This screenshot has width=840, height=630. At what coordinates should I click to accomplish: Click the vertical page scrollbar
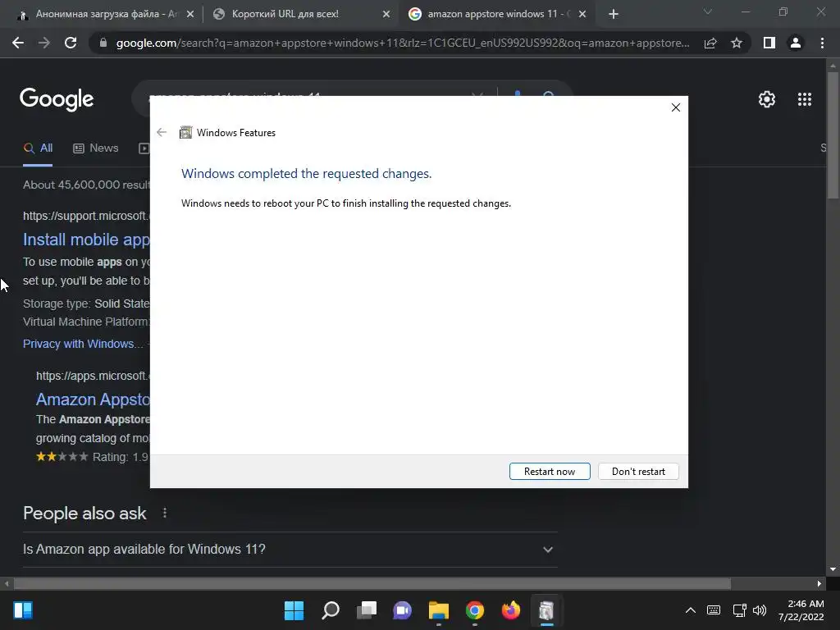click(833, 135)
